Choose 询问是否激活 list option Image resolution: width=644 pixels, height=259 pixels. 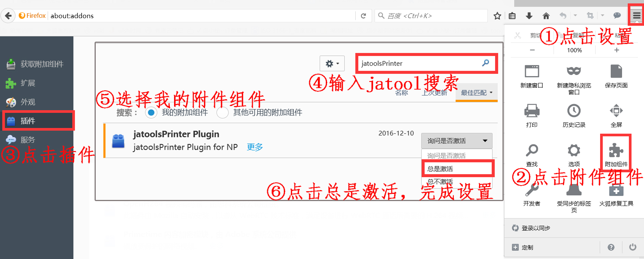point(457,156)
